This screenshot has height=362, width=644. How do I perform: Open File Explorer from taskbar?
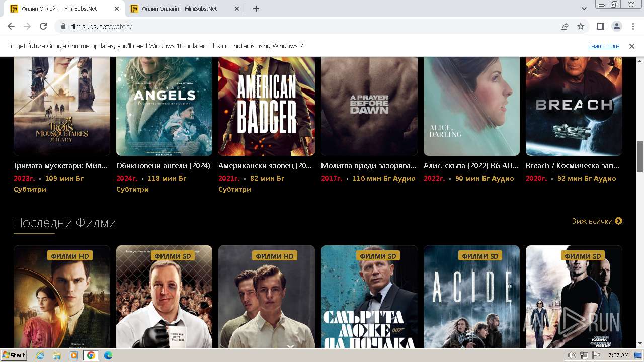[x=57, y=355]
